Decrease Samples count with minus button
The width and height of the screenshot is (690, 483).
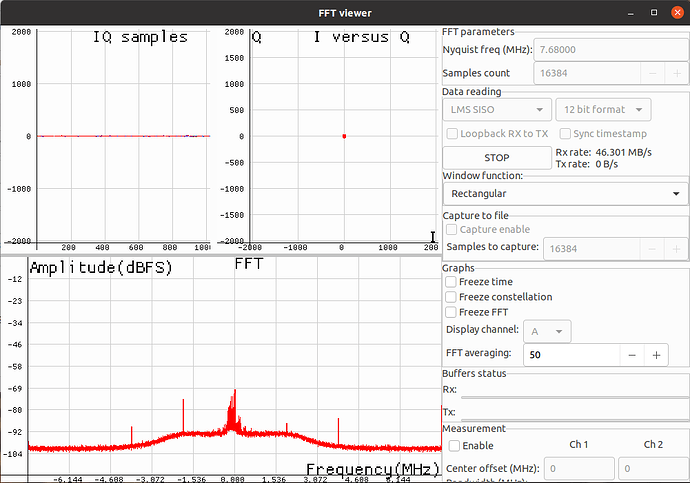pos(650,74)
